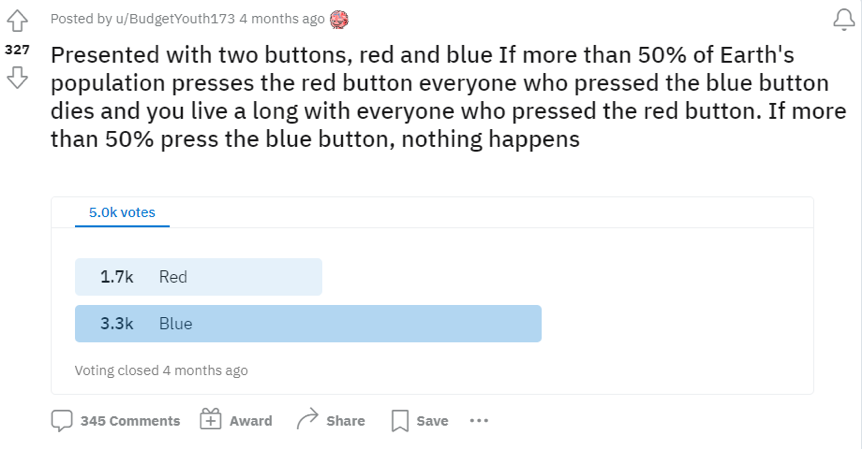Select the 5.0k votes tab
The width and height of the screenshot is (862, 449).
coord(122,212)
